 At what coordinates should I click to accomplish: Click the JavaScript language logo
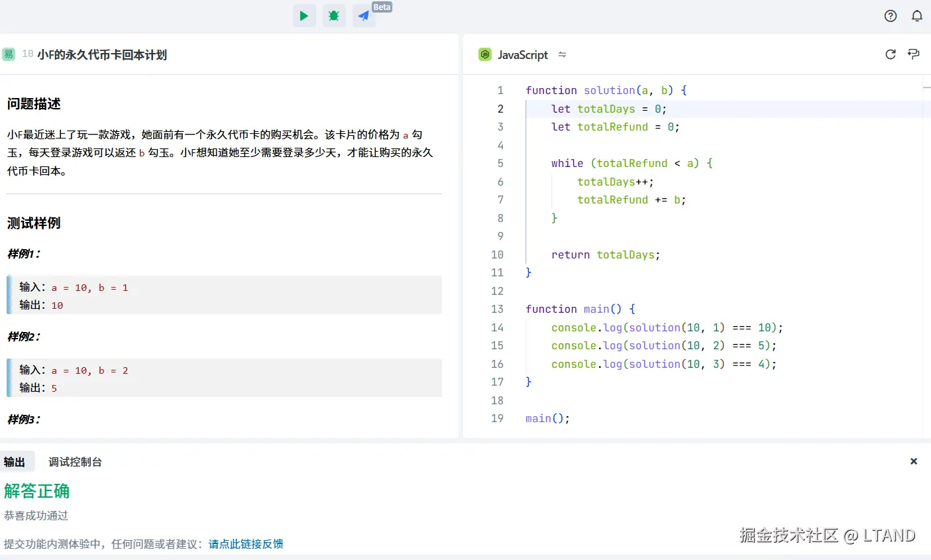tap(486, 54)
